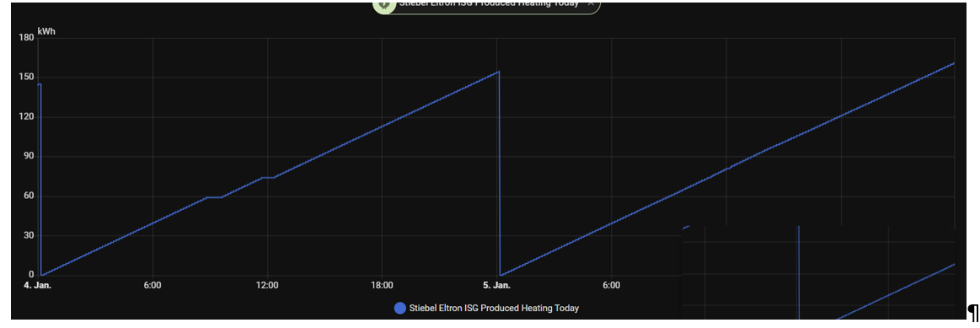Click the 120 value on y-axis
Screen dimensions: 980x328
27,117
